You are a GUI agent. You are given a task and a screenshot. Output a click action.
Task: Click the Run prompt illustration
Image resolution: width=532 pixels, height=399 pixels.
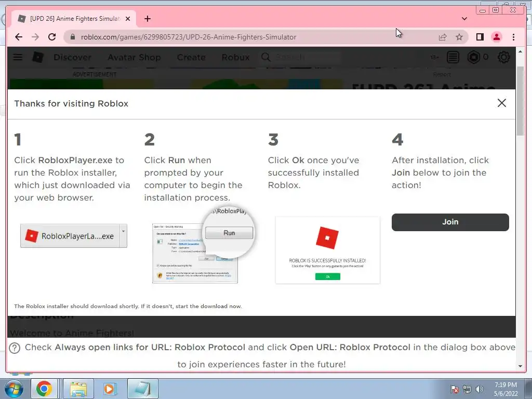click(x=203, y=245)
